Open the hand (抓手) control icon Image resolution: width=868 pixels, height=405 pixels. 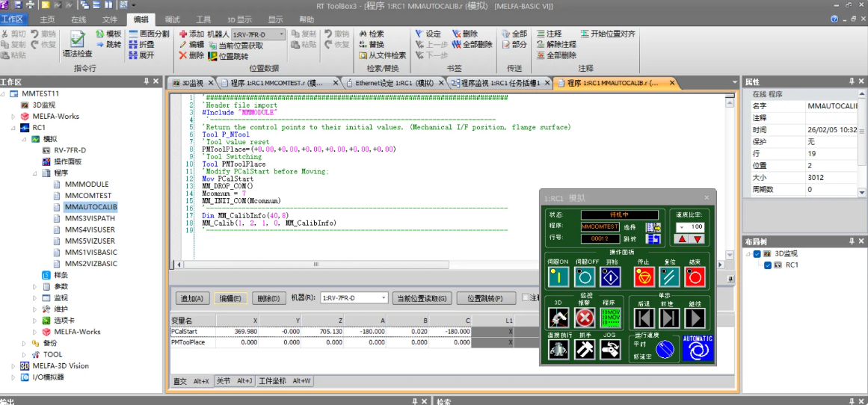(584, 350)
